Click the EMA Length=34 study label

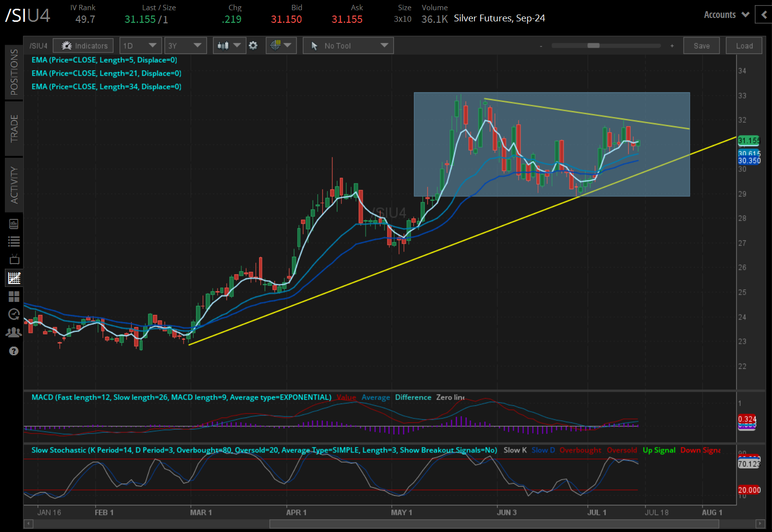[106, 86]
